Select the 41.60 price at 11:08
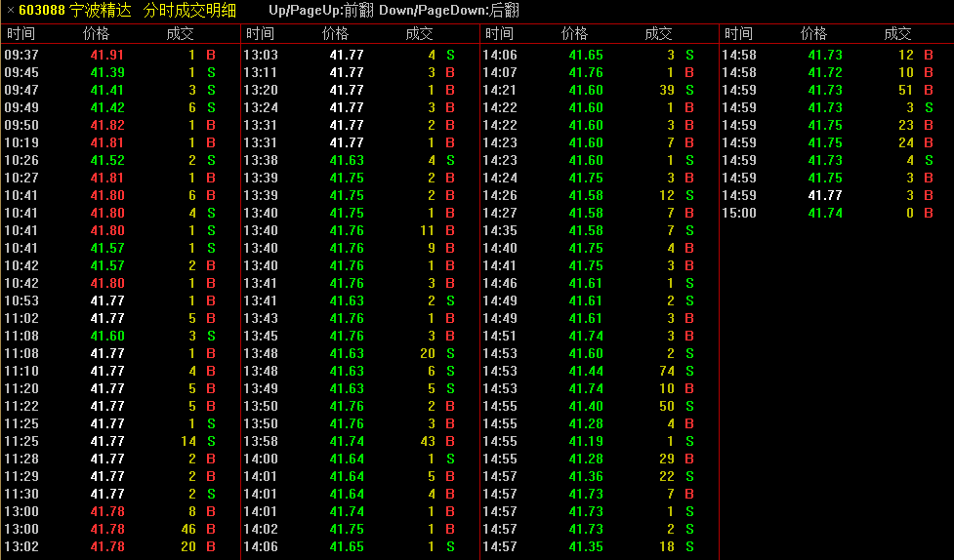Image resolution: width=954 pixels, height=560 pixels. (107, 337)
